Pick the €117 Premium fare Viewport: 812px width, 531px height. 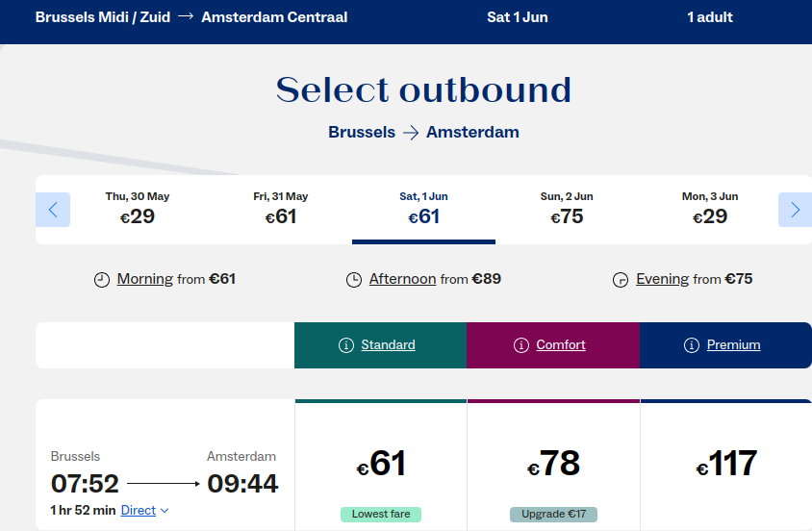[726, 465]
